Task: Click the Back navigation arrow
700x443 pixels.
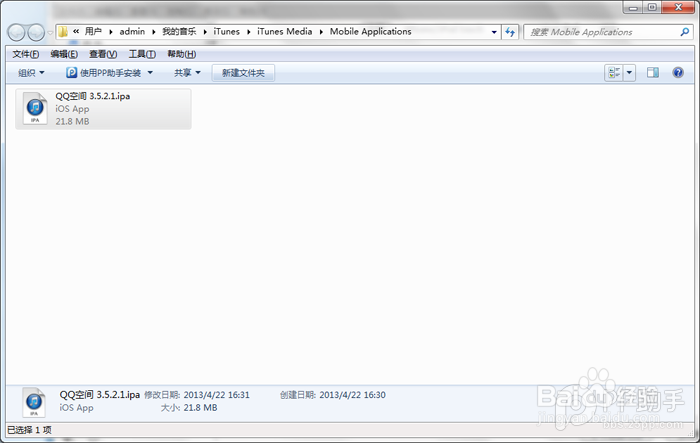Action: (17, 32)
